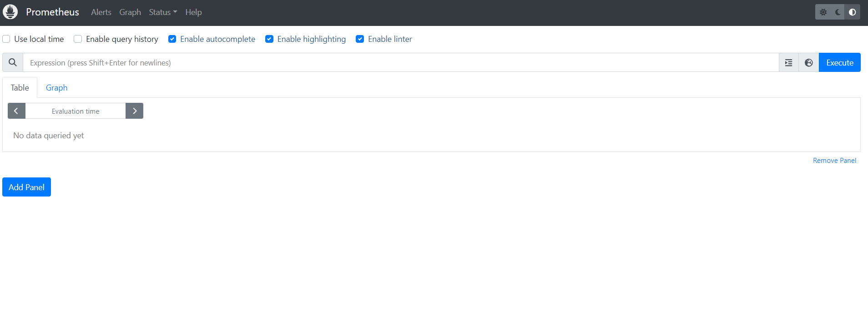This screenshot has width=868, height=328.
Task: Enable query history checkbox
Action: coord(78,39)
